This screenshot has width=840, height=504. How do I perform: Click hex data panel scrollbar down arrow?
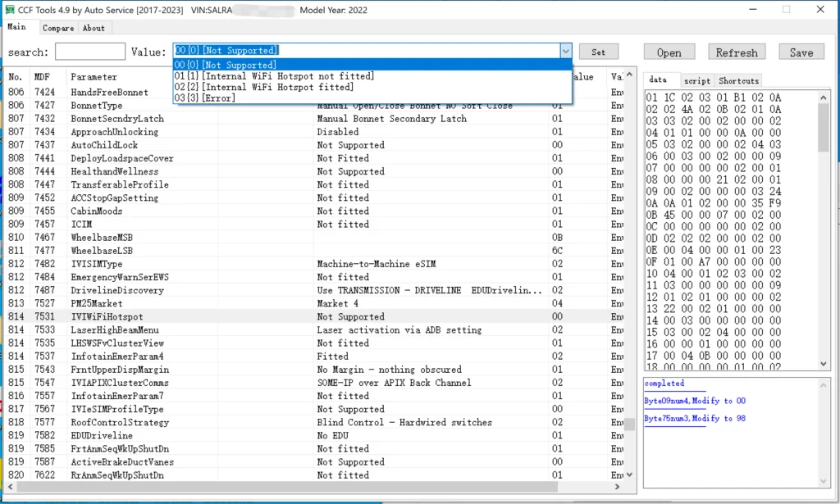824,364
